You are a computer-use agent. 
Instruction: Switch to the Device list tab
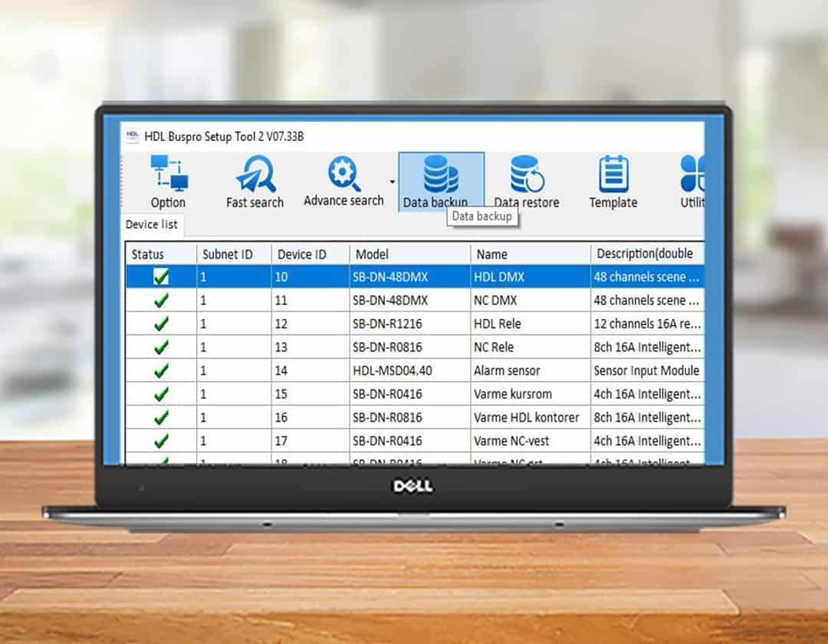coord(152,225)
